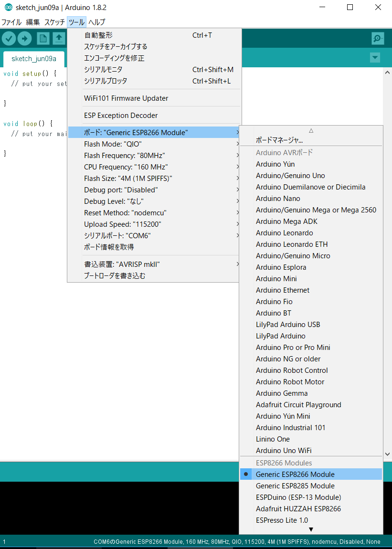Screen dimensions: 392x549
Task: Select Generic ESP8285 Module board
Action: coord(311,486)
